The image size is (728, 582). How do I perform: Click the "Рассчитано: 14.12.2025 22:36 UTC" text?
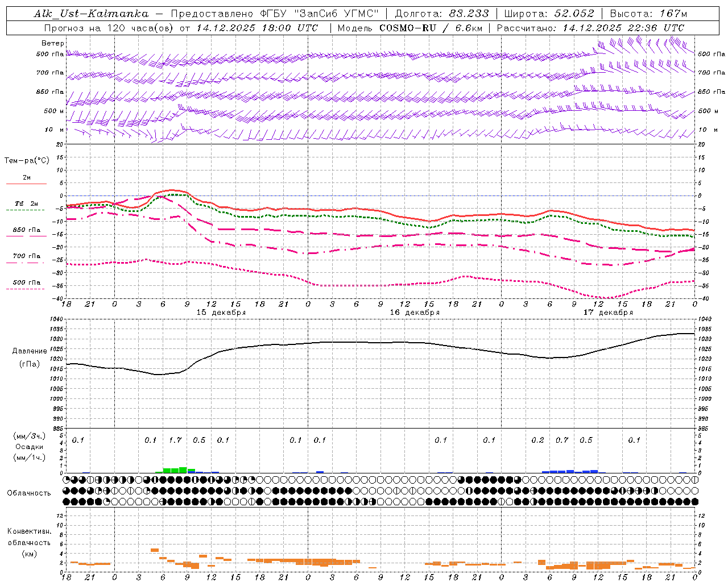pos(590,28)
